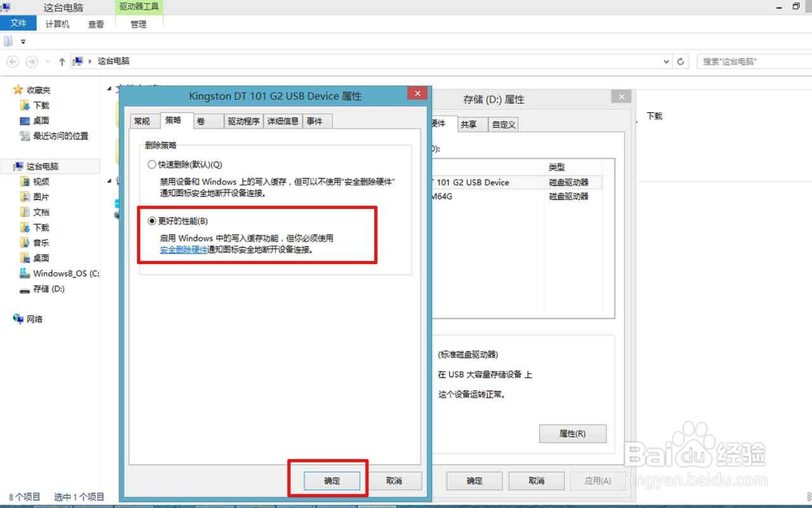Open 图片 folder in sidebar
The image size is (812, 508).
click(x=41, y=197)
